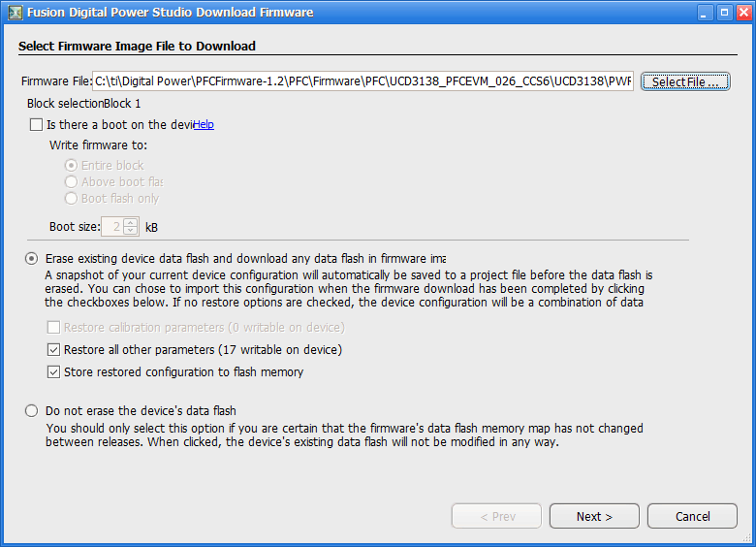Increase Boot size with up arrow
This screenshot has height=547, width=756.
131,223
